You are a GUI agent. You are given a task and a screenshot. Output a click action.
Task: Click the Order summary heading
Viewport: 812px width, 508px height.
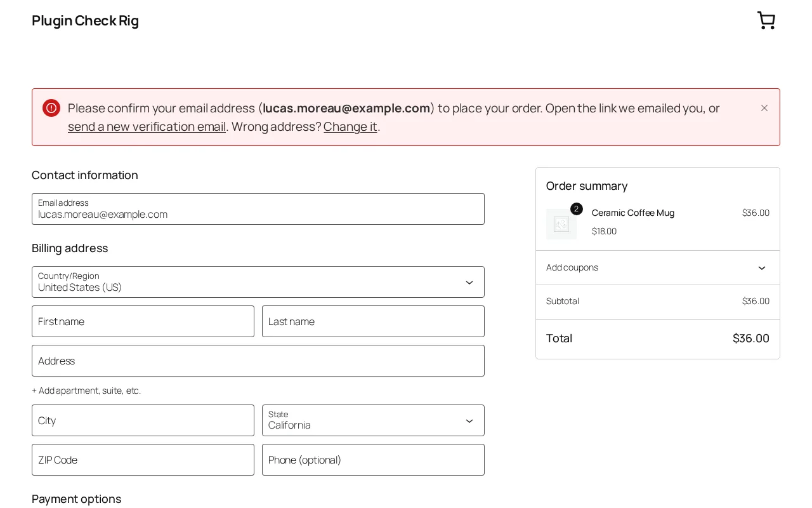[x=587, y=186]
